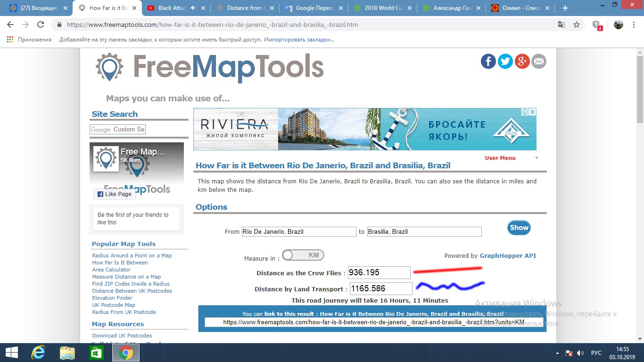Screen dimensions: 644x362
Task: Close the ad via X icon
Action: point(533,112)
